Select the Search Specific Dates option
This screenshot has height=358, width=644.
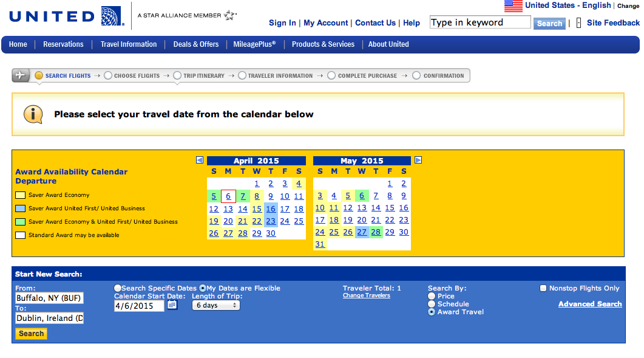(118, 288)
